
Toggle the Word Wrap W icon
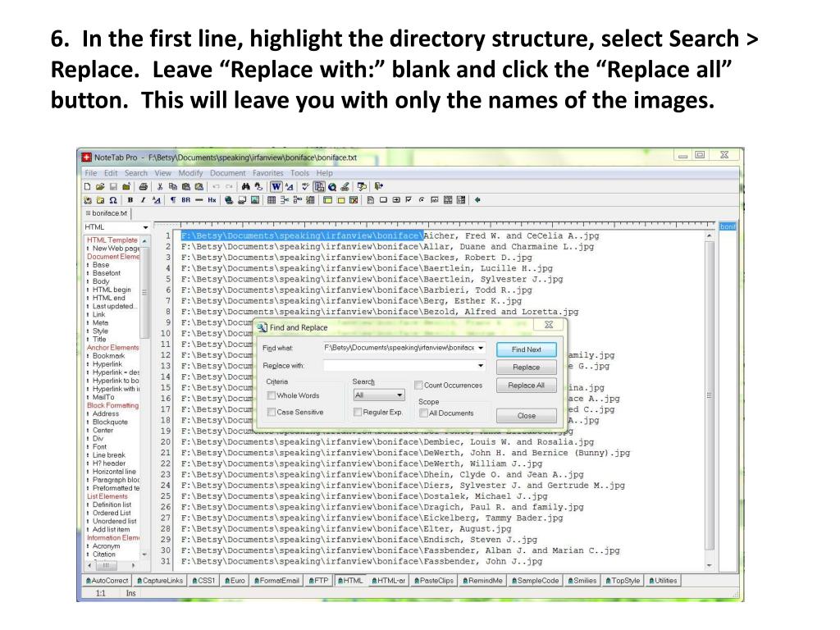(x=276, y=186)
